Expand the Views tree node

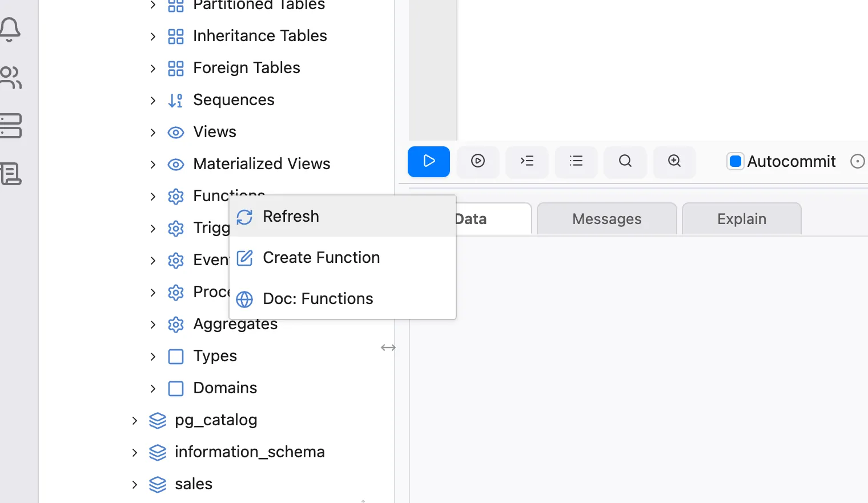pyautogui.click(x=152, y=133)
